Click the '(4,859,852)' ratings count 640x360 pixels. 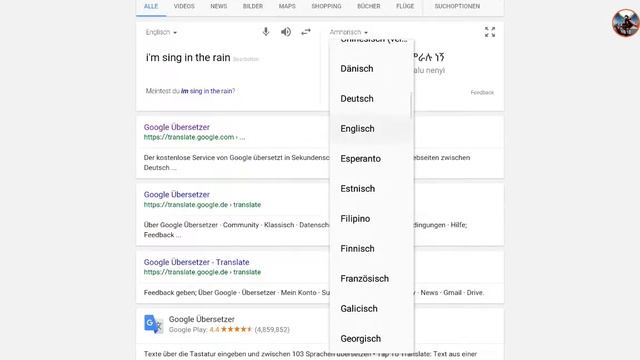272,330
